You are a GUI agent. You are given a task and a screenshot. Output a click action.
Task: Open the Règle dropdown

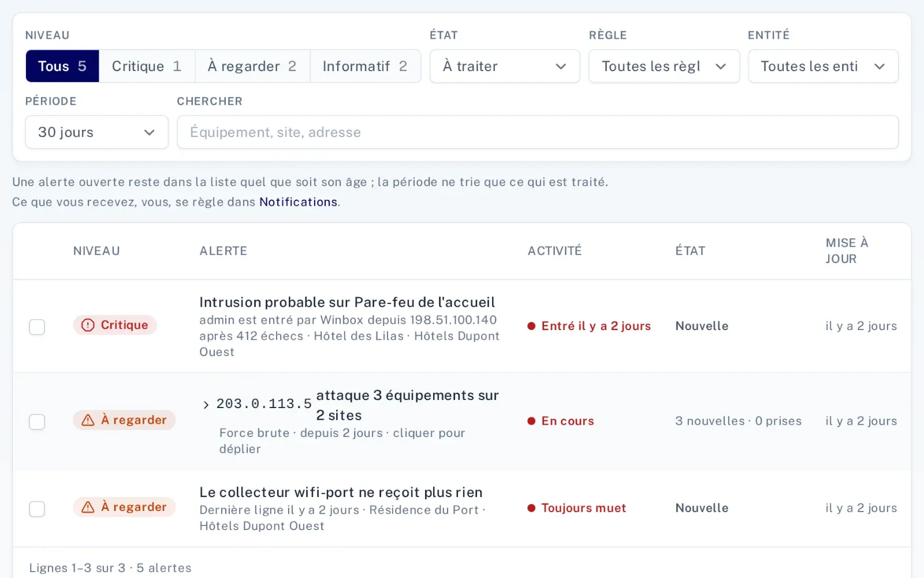[664, 66]
